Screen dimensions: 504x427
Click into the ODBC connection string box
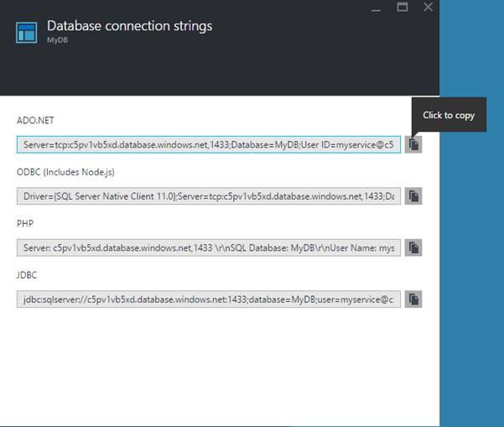click(209, 196)
